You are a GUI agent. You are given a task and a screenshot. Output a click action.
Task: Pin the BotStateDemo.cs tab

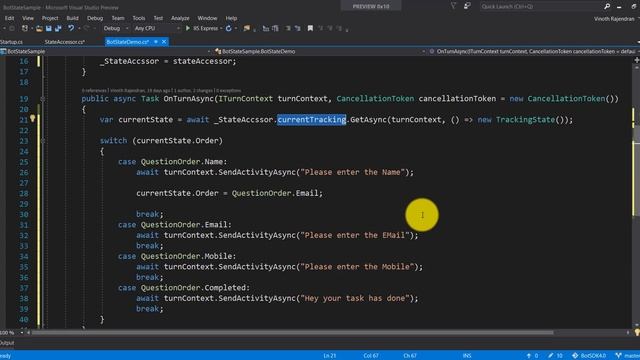[156, 42]
